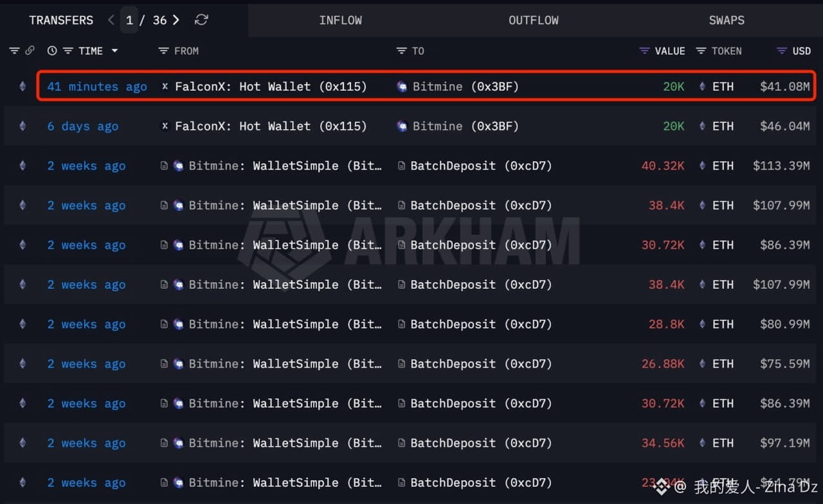Open FalconX: Hot Wallet in the 6 days ago row

click(x=271, y=126)
